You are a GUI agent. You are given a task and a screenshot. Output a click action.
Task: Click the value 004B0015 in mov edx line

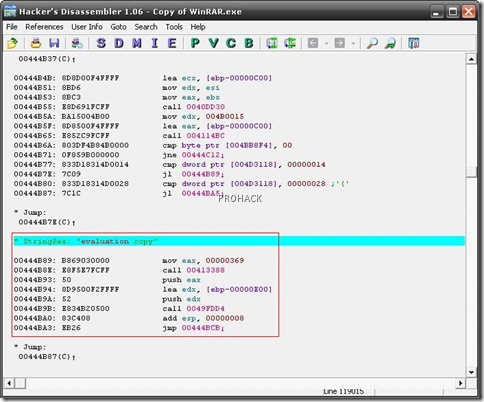pos(225,117)
